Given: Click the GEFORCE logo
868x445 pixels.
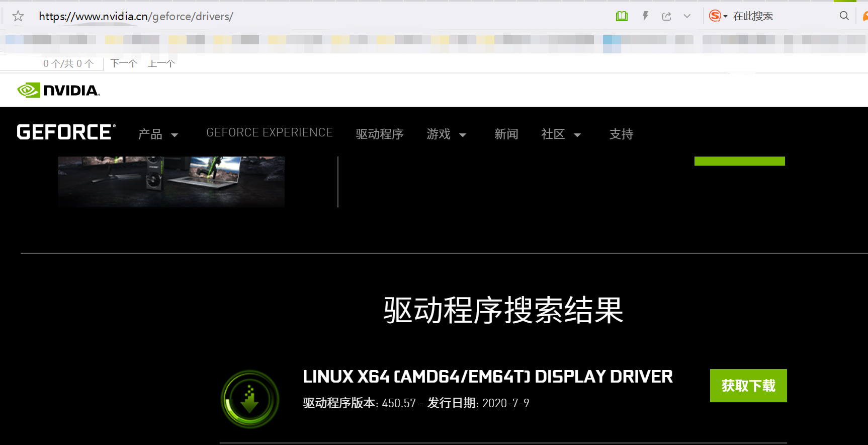Looking at the screenshot, I should [66, 132].
